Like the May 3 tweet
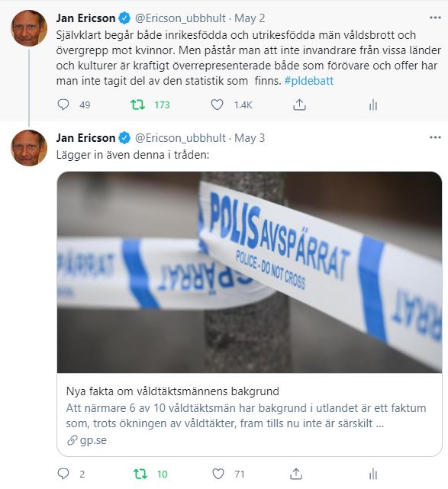The height and width of the screenshot is (489, 448). coord(218,474)
